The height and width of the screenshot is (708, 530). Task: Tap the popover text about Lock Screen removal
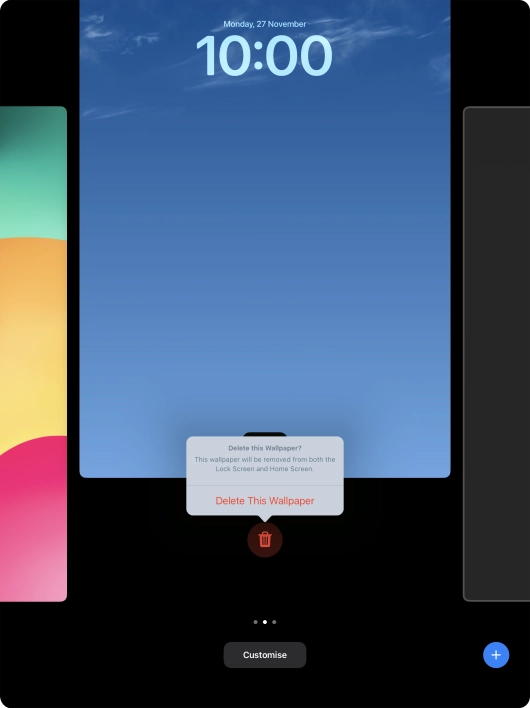click(x=265, y=464)
